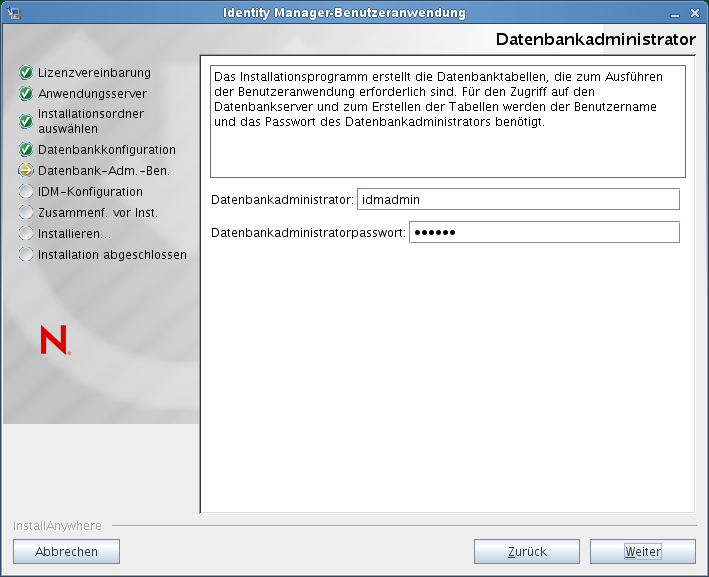
Task: Close the Identity Manager installer window
Action: click(x=695, y=13)
